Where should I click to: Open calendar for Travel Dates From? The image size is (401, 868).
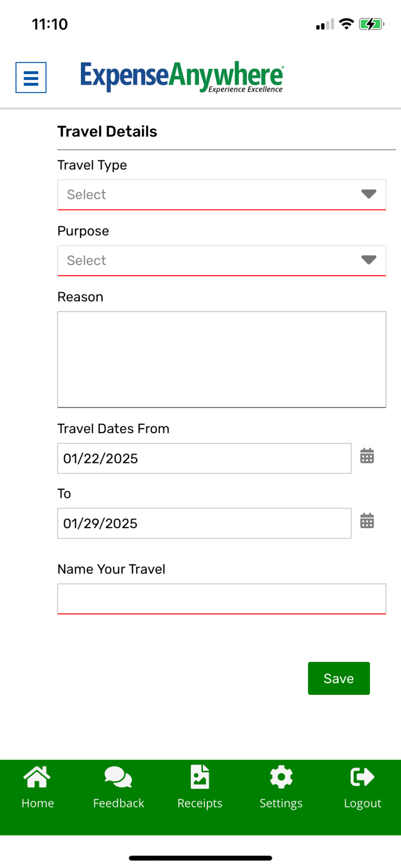pos(367,456)
